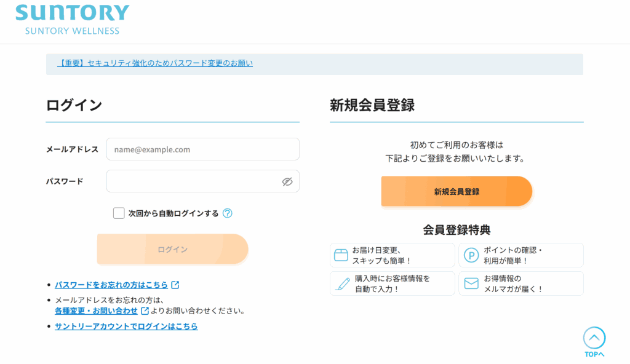This screenshot has width=630, height=364.
Task: Open the 【重要】セキュリティ強化のためパスワード変更のお願い link
Action: tap(155, 63)
